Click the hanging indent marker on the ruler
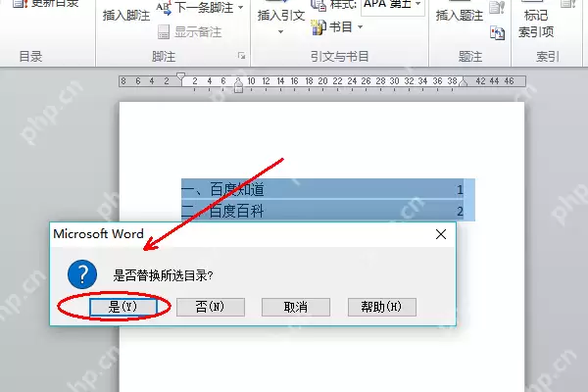The width and height of the screenshot is (588, 392). point(238,81)
